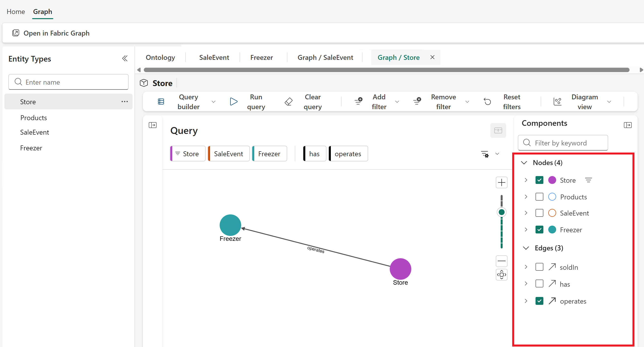Select Products in Entity Types list

point(33,118)
